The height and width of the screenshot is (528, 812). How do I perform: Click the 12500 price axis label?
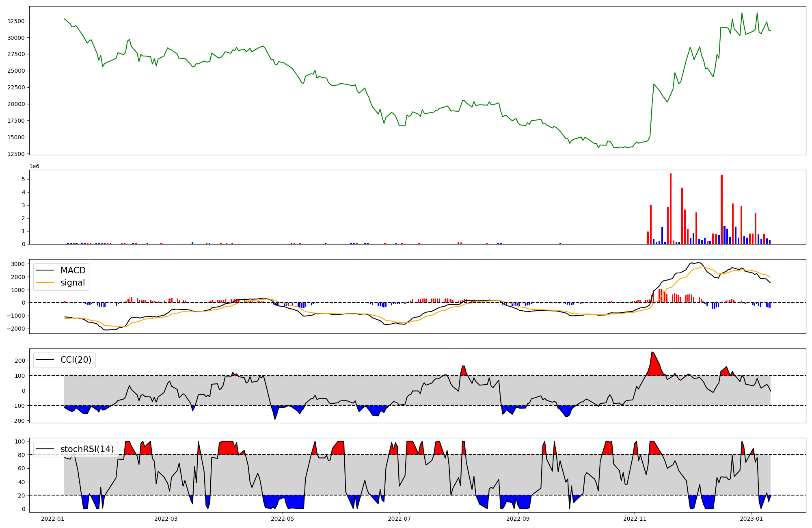point(16,154)
